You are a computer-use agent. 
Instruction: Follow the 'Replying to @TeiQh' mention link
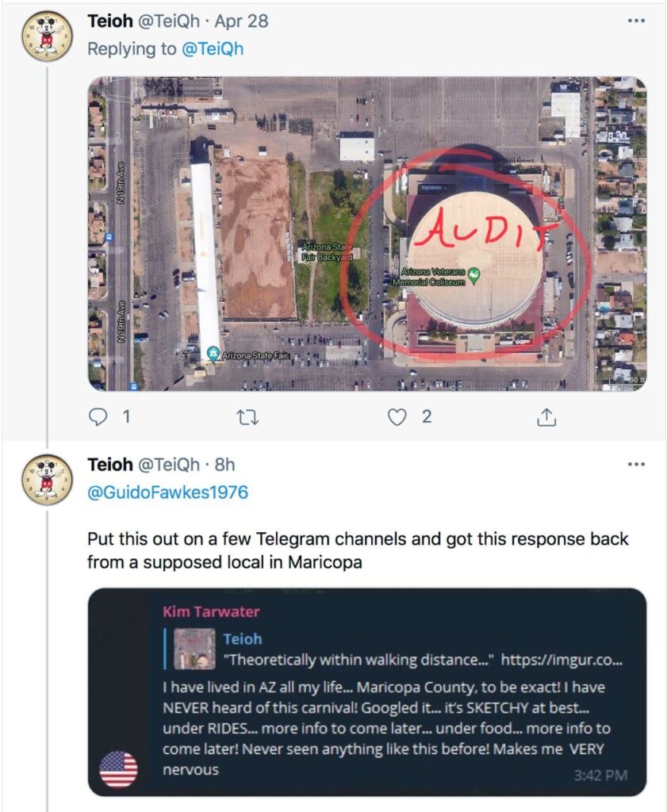(x=213, y=48)
